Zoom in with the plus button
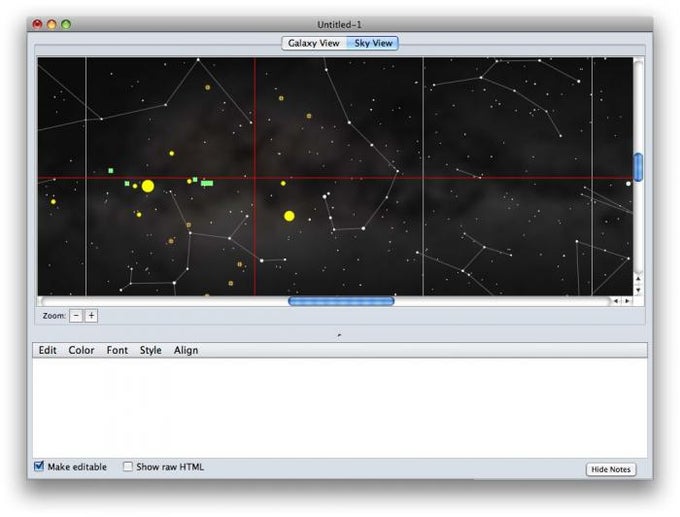 91,316
